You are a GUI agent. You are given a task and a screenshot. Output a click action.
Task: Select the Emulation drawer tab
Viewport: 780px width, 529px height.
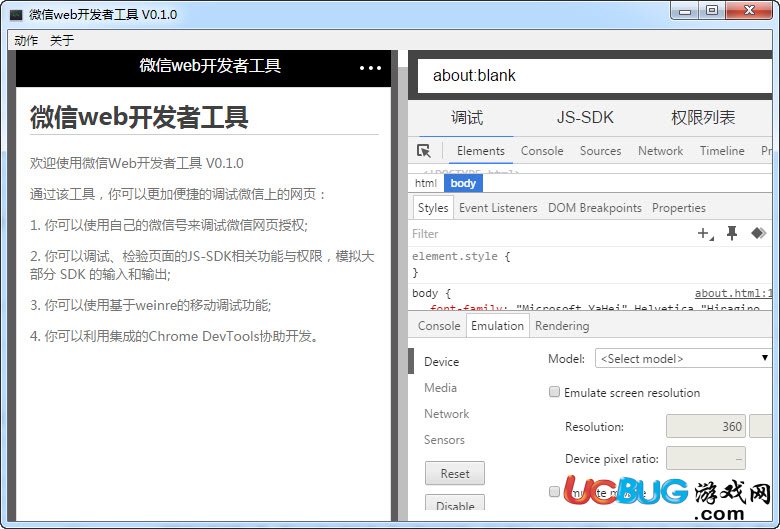(497, 326)
